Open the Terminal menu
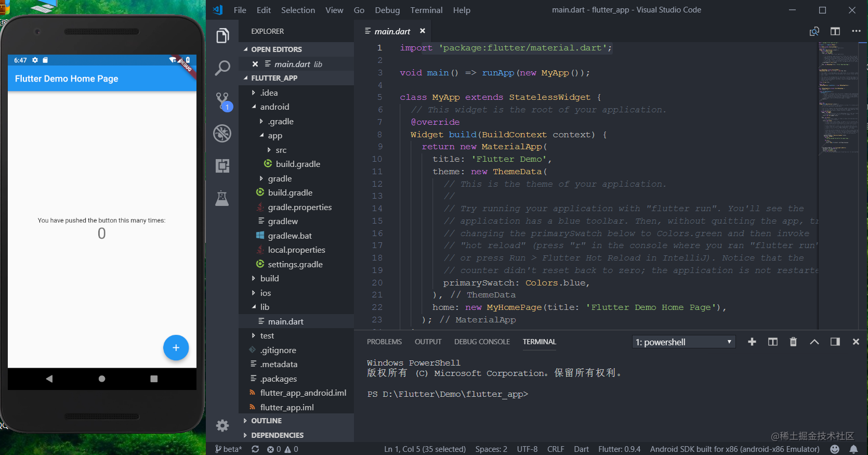Image resolution: width=868 pixels, height=455 pixels. pos(426,10)
